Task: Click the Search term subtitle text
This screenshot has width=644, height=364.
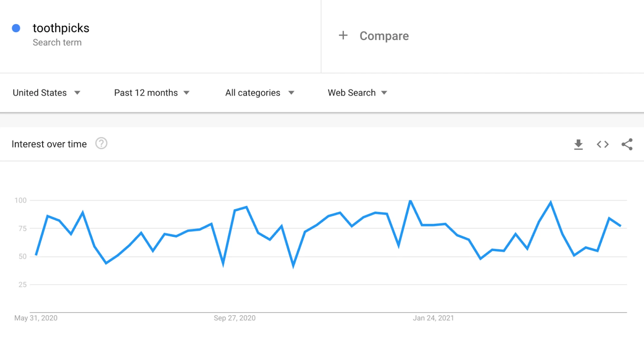Action: coord(57,43)
